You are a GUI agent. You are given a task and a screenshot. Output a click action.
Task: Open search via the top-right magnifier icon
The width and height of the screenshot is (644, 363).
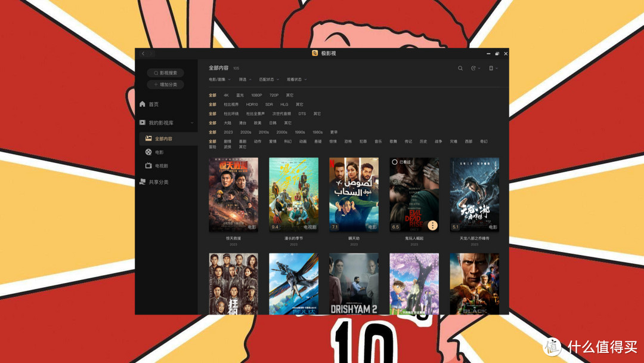pos(460,68)
